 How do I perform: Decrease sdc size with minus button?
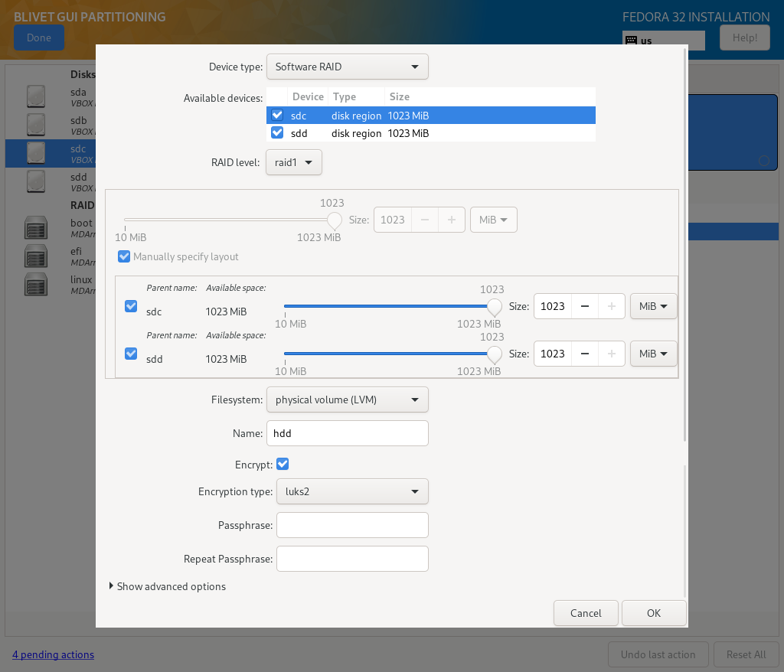585,306
